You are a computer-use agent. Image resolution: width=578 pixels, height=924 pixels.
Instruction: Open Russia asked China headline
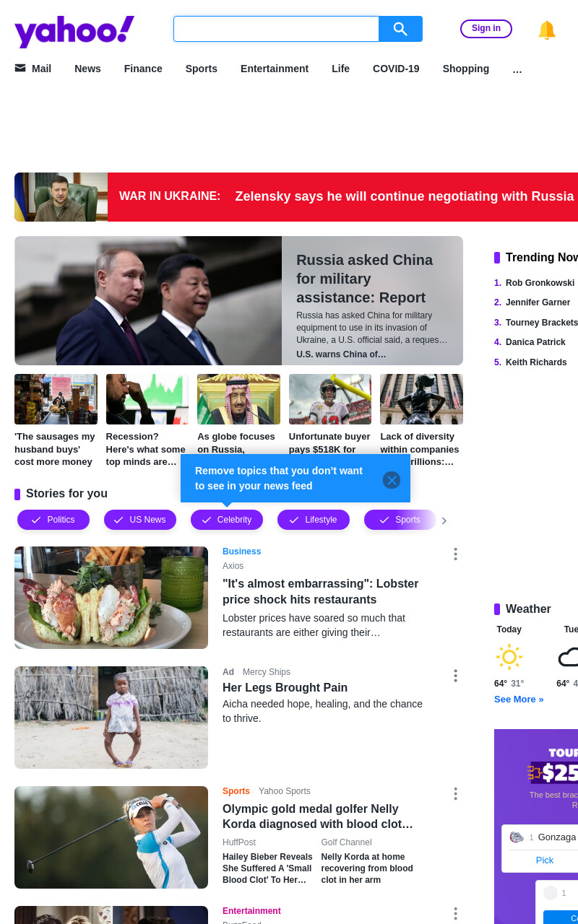click(x=364, y=279)
